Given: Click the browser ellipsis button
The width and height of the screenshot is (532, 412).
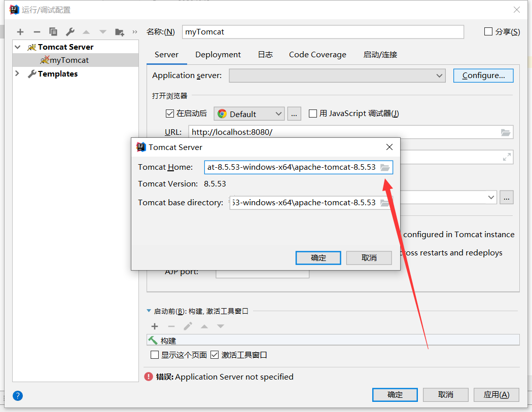Looking at the screenshot, I should pyautogui.click(x=294, y=114).
